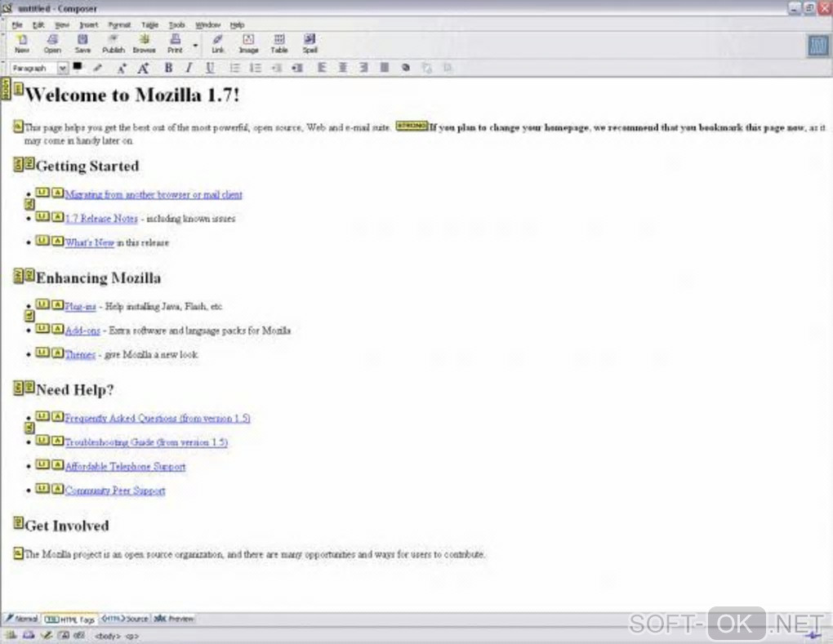Viewport: 833px width, 644px height.
Task: Open the Insert menu
Action: [89, 25]
